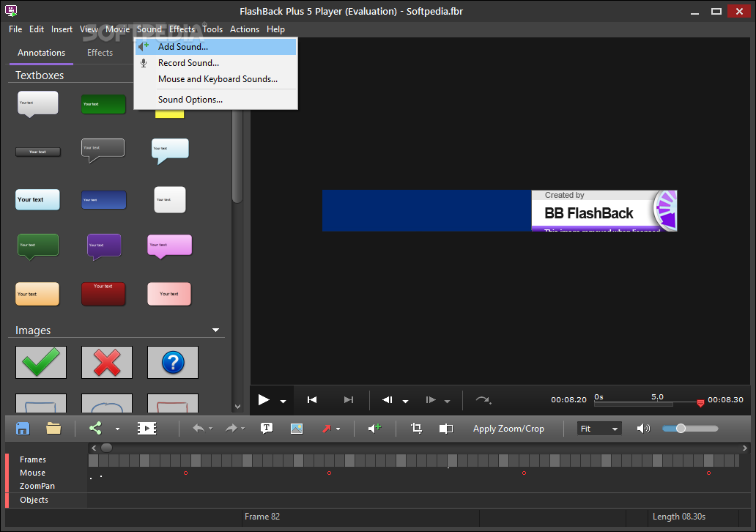This screenshot has height=532, width=756.
Task: Select the ZoomPan timeline track
Action: 37,486
